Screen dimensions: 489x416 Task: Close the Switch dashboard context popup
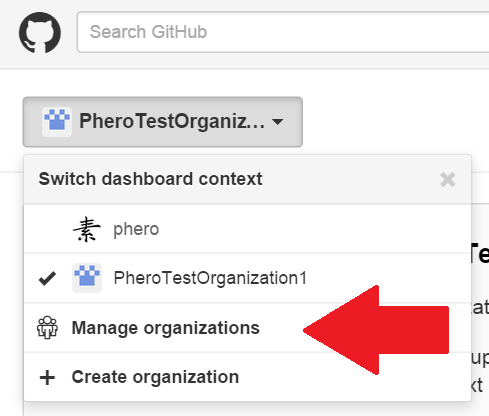[447, 180]
